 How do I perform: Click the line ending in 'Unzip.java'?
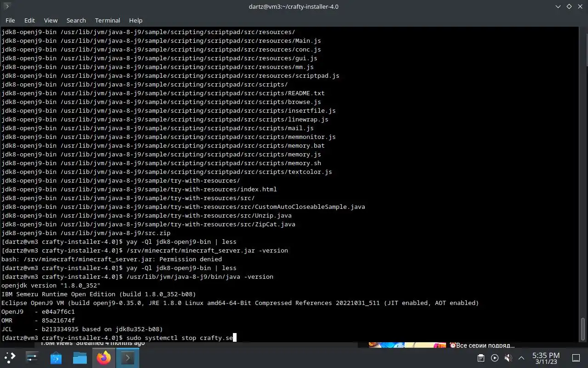point(147,216)
